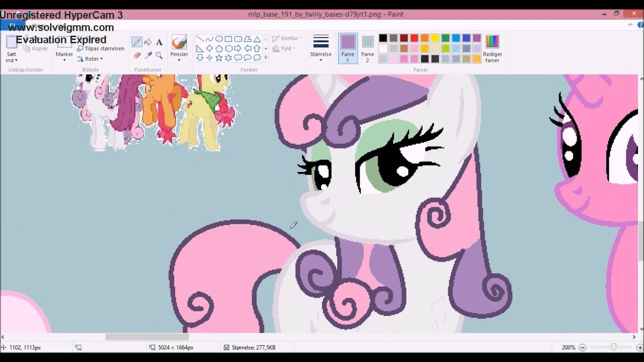Pick the brown color swatch

tap(404, 48)
